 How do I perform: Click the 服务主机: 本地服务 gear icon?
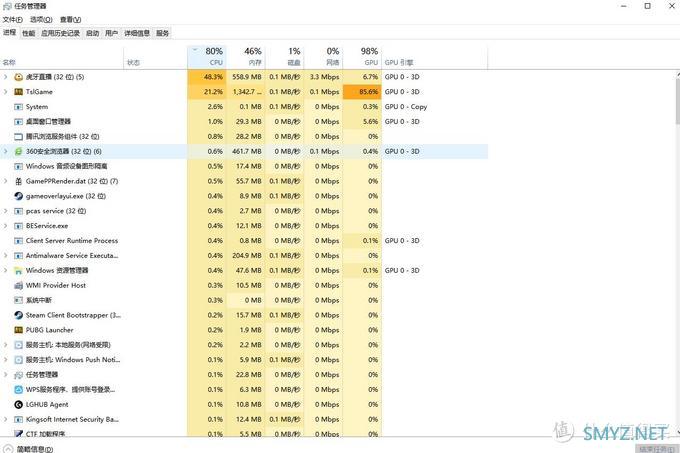click(x=18, y=345)
